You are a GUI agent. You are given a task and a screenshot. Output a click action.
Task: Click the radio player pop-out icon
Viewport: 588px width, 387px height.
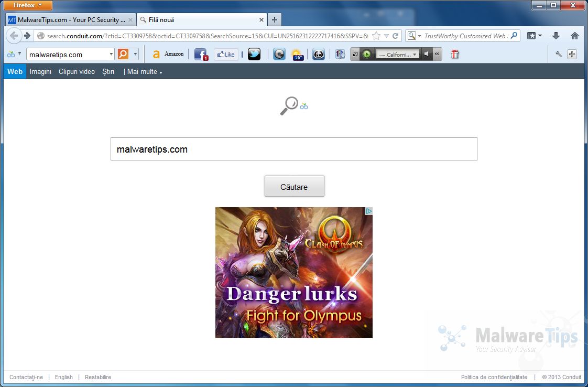[x=355, y=55]
